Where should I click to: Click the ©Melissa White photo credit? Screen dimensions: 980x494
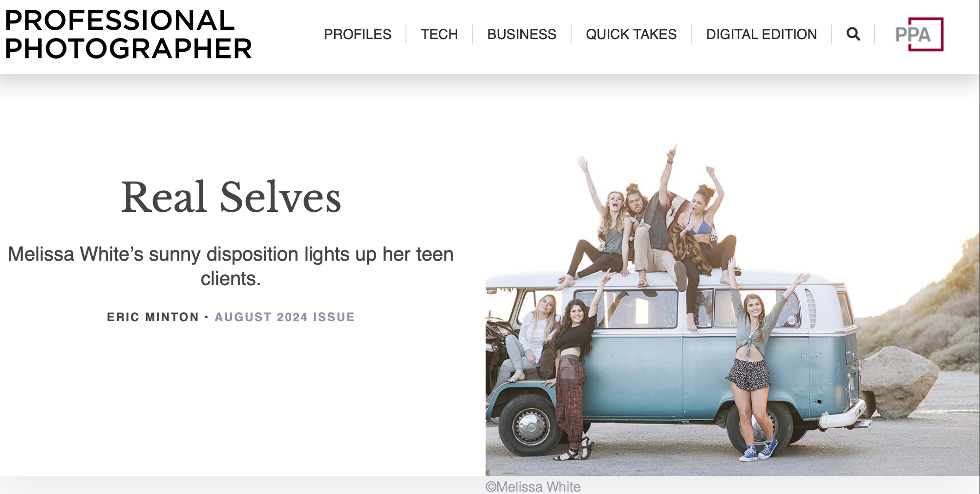pos(533,487)
